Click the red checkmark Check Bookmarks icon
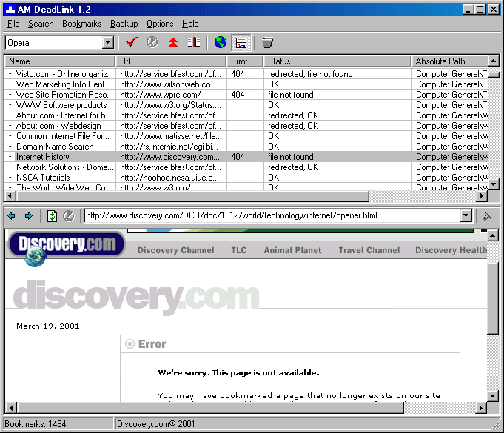 click(132, 42)
